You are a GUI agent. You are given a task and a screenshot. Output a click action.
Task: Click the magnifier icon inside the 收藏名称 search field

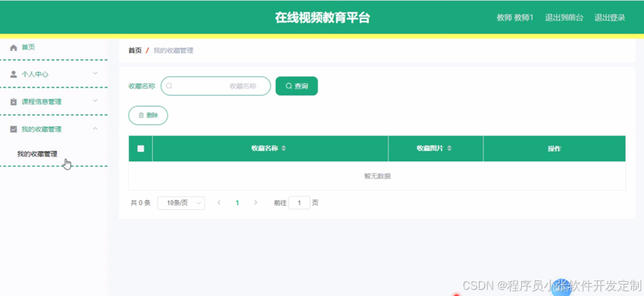point(169,86)
